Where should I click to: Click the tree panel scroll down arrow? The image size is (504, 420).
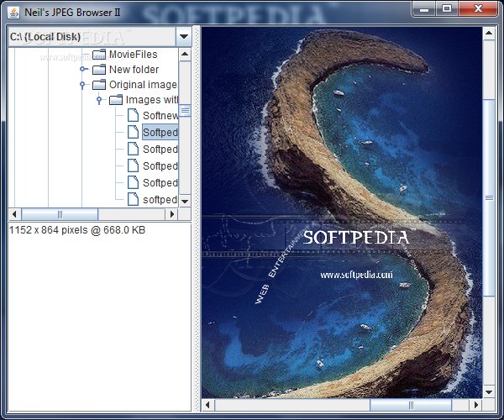(x=185, y=201)
